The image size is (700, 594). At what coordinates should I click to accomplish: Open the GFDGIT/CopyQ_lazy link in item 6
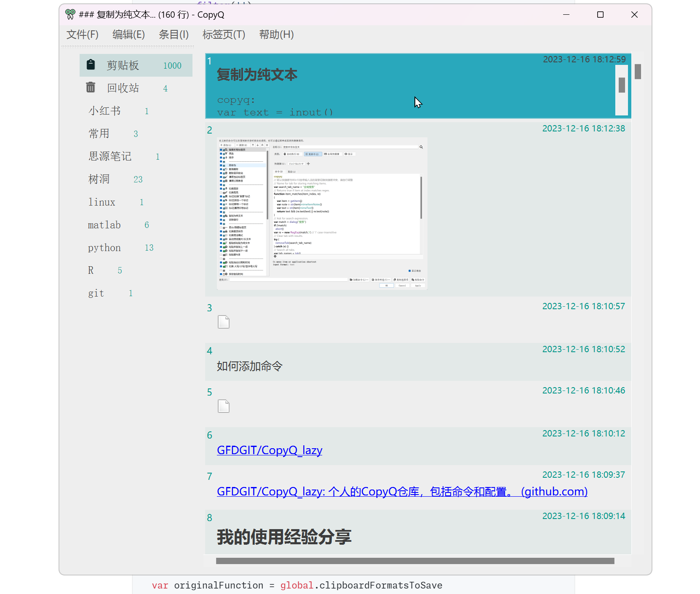coord(270,450)
